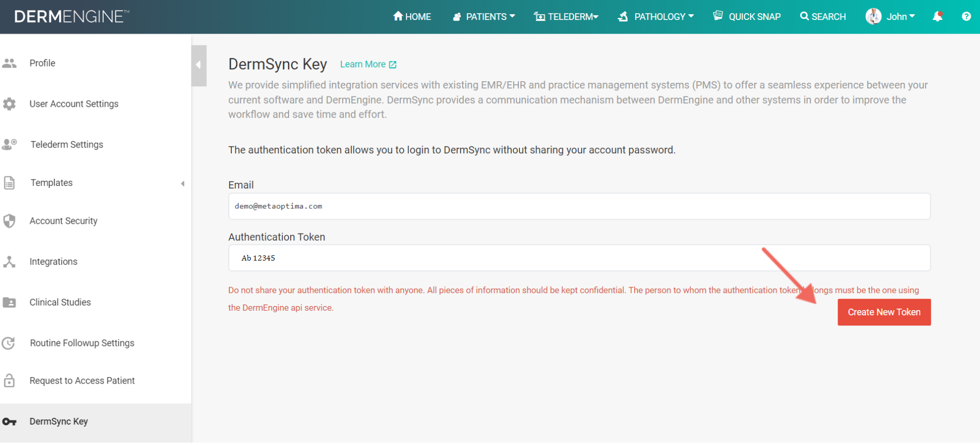Click into the Authentication Token field
Viewport: 980px width, 445px height.
(579, 258)
